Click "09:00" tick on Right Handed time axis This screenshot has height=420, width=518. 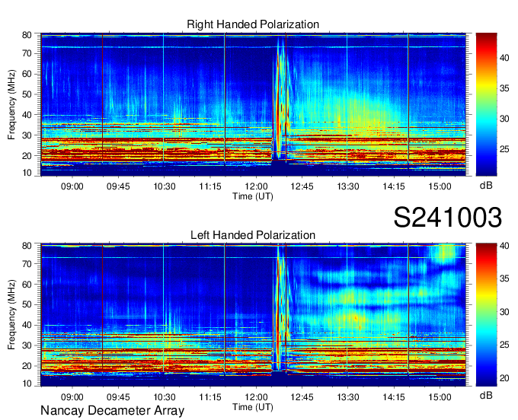(72, 186)
